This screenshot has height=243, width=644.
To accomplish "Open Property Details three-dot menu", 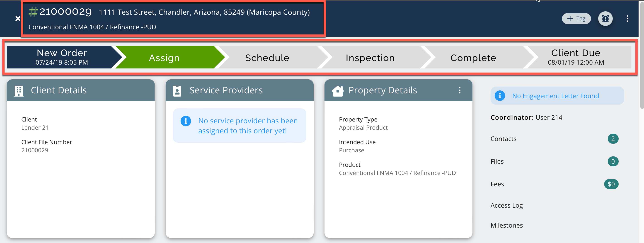I will click(460, 90).
